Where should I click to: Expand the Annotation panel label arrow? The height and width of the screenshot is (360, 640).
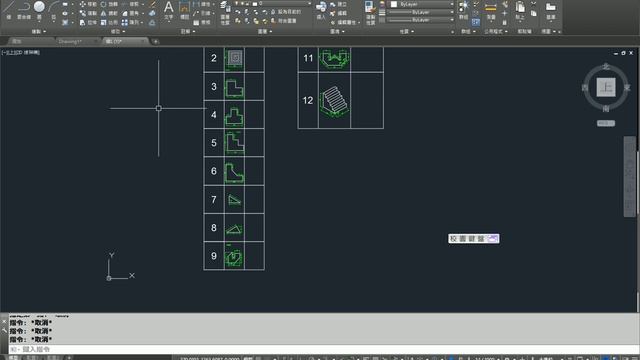[193, 31]
